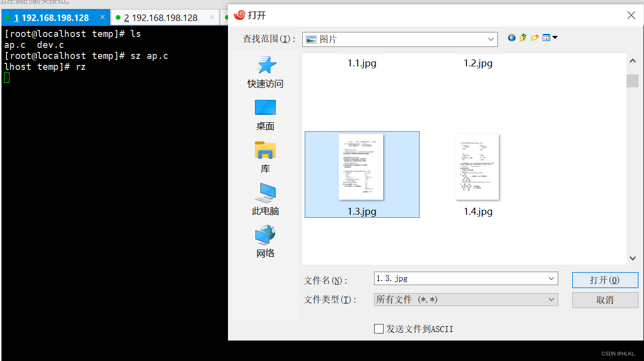
Task: Open the 库 location in the sidebar
Action: point(265,156)
